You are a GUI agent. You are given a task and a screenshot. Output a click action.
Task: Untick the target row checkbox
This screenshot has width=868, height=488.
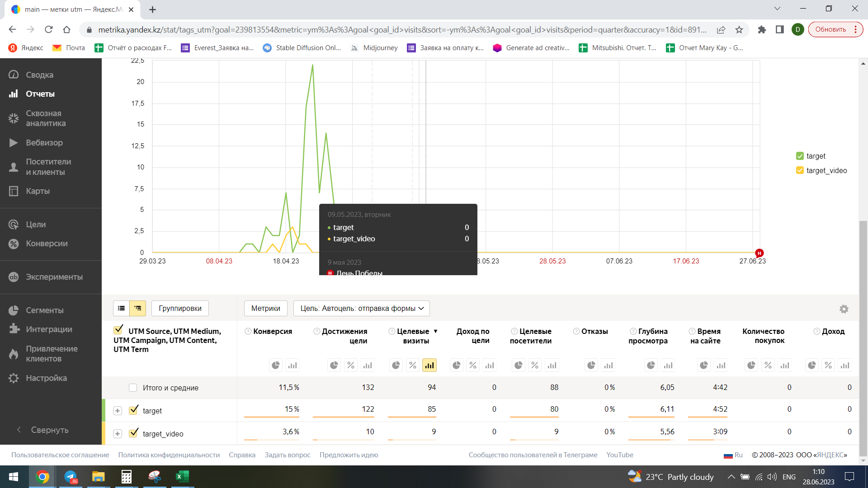pyautogui.click(x=133, y=410)
